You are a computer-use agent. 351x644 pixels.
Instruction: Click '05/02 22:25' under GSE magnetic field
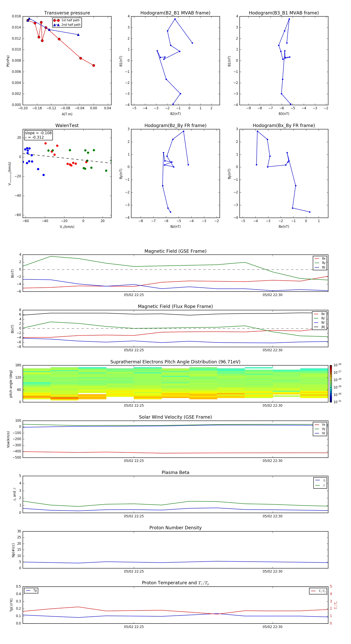tap(134, 295)
